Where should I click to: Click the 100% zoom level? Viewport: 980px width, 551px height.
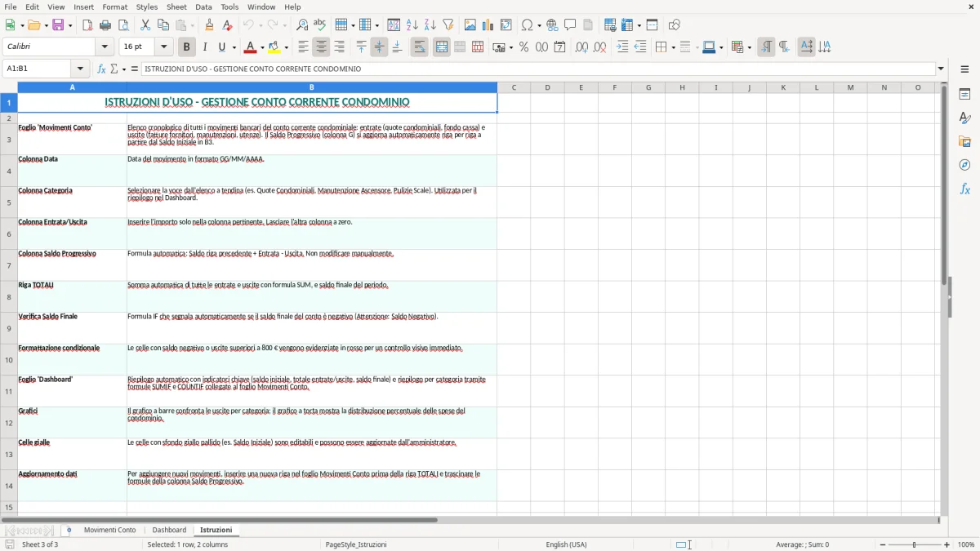[966, 544]
